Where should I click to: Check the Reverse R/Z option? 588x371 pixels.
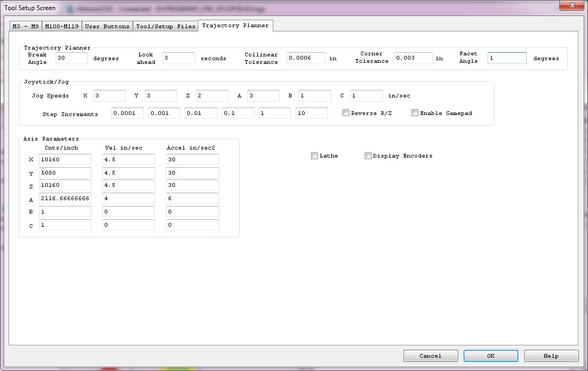tap(346, 113)
